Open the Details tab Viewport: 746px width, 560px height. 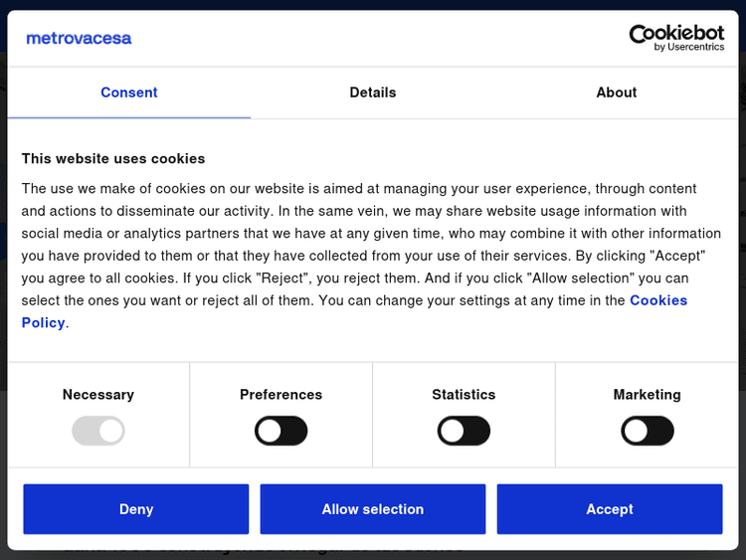(x=373, y=93)
